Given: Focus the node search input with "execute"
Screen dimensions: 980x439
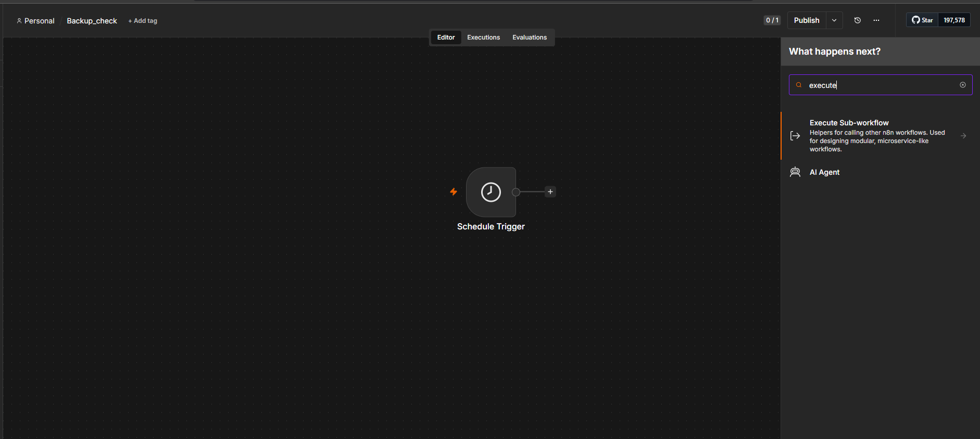Looking at the screenshot, I should tap(881, 85).
